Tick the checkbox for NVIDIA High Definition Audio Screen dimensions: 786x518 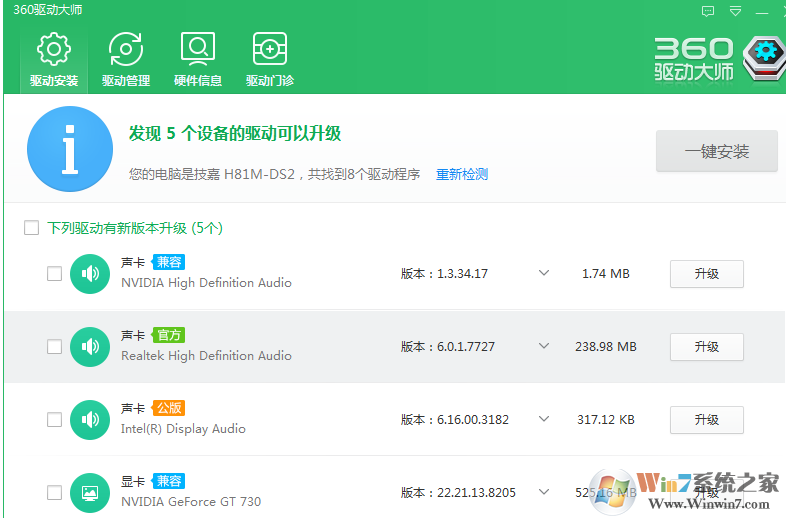[55, 273]
